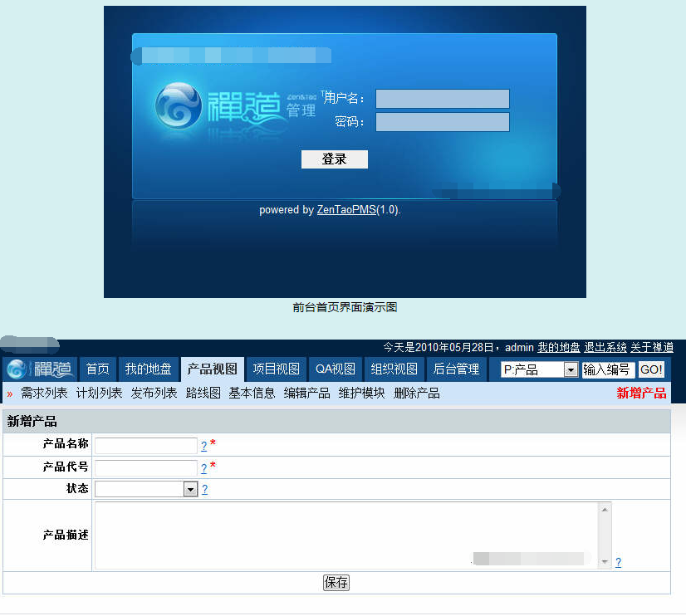686x616 pixels.
Task: Switch to the 后台管理 tab
Action: 456,369
